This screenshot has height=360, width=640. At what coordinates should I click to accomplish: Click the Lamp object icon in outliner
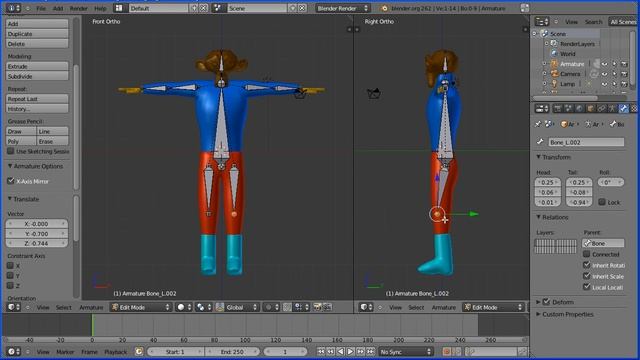[x=554, y=84]
